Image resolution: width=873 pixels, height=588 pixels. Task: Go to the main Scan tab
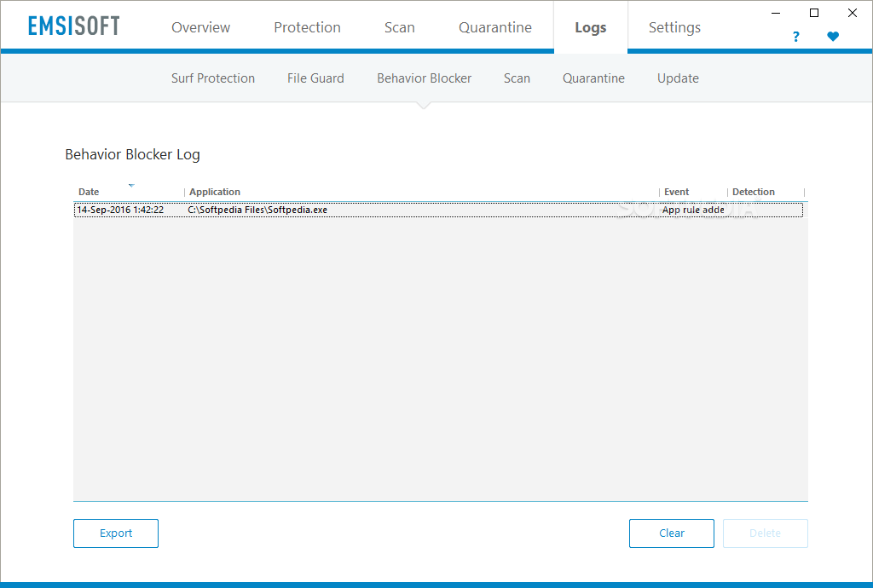[399, 27]
